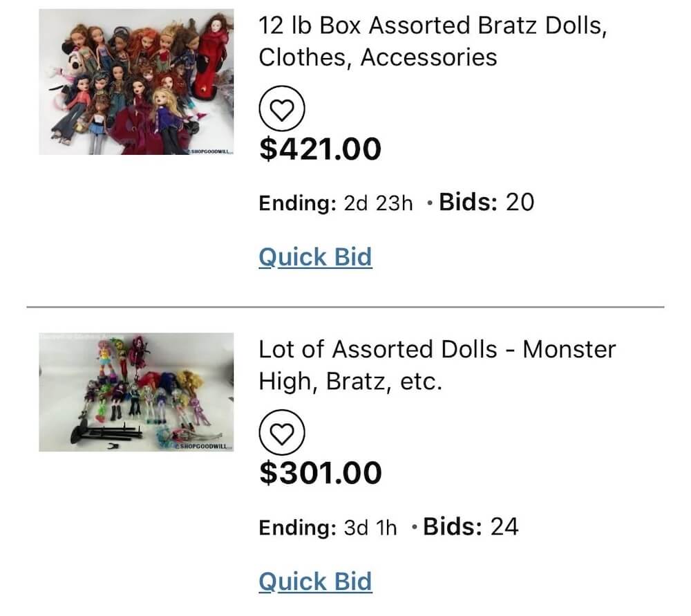View the 'Bids: 24' bid count
Image resolution: width=691 pixels, height=616 pixels.
pyautogui.click(x=471, y=527)
